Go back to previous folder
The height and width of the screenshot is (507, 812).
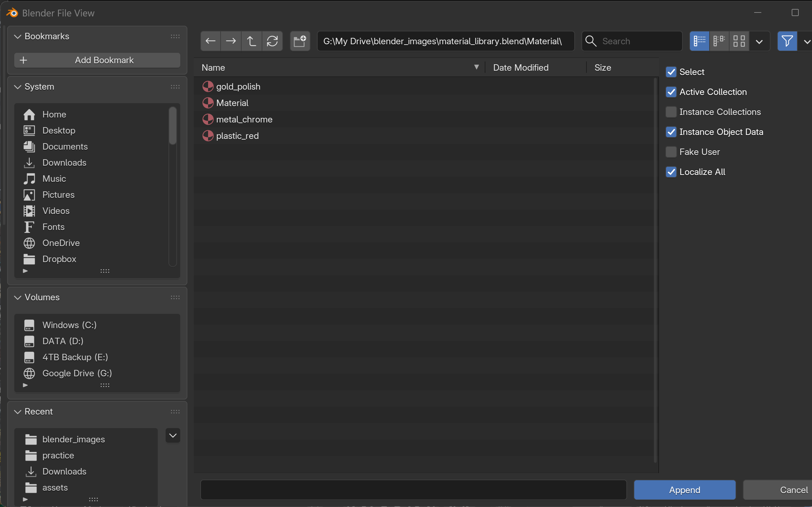211,41
